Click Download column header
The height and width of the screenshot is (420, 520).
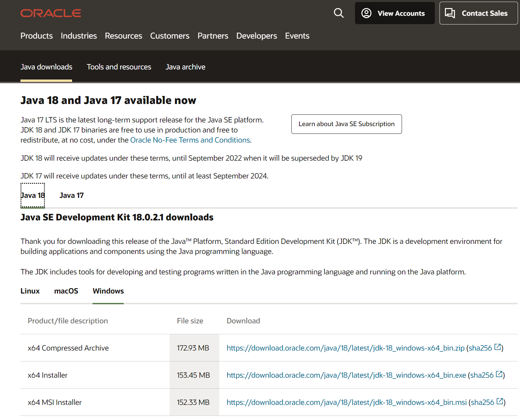[x=243, y=321]
